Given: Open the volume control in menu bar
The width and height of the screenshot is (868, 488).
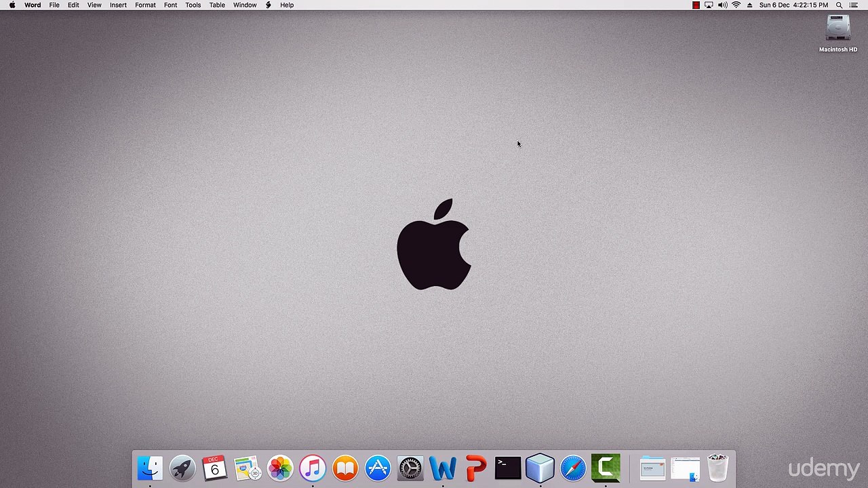Looking at the screenshot, I should coord(722,5).
